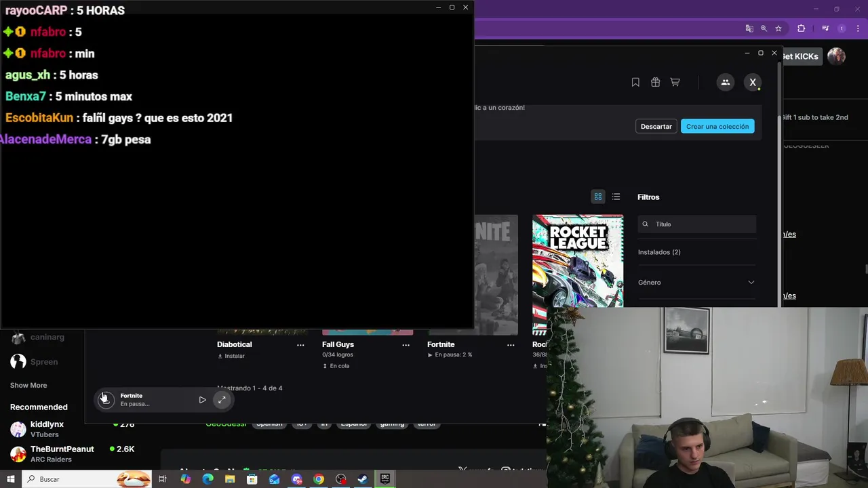868x488 pixels.
Task: Click rayooCARP chat username
Action: [x=36, y=10]
